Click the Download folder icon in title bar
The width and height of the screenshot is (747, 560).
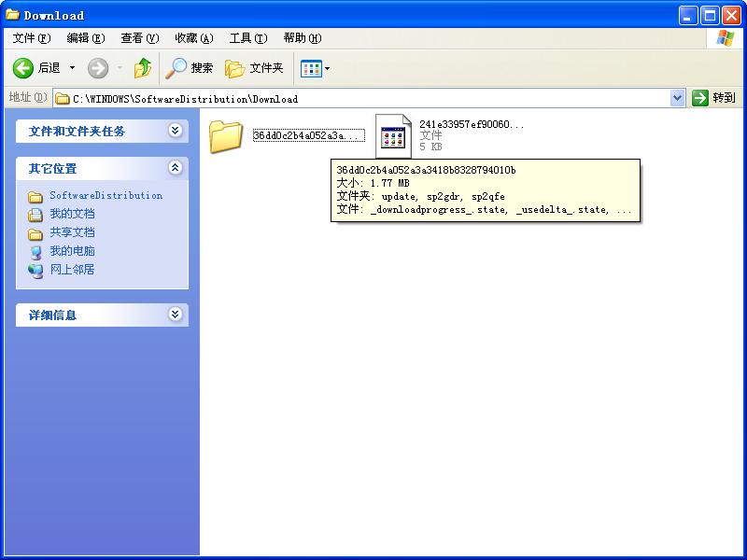click(x=12, y=15)
